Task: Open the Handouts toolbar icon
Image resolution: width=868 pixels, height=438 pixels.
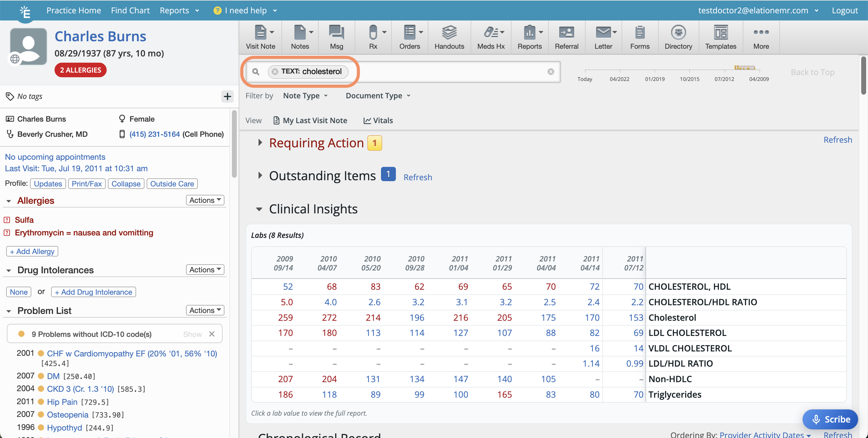Action: pyautogui.click(x=449, y=37)
